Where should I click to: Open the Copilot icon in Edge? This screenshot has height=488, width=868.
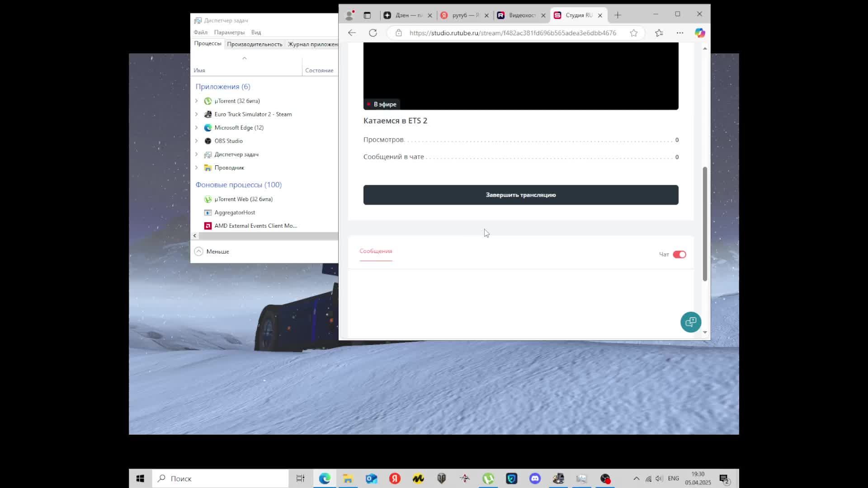click(699, 33)
